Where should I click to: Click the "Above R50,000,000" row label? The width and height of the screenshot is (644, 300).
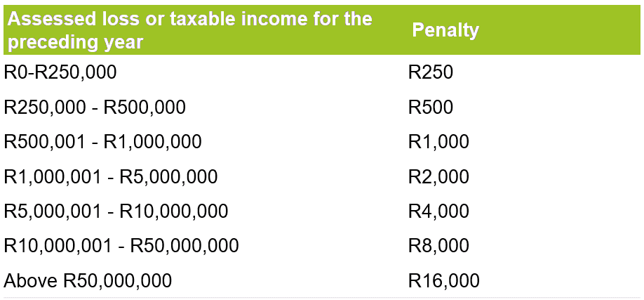(88, 281)
